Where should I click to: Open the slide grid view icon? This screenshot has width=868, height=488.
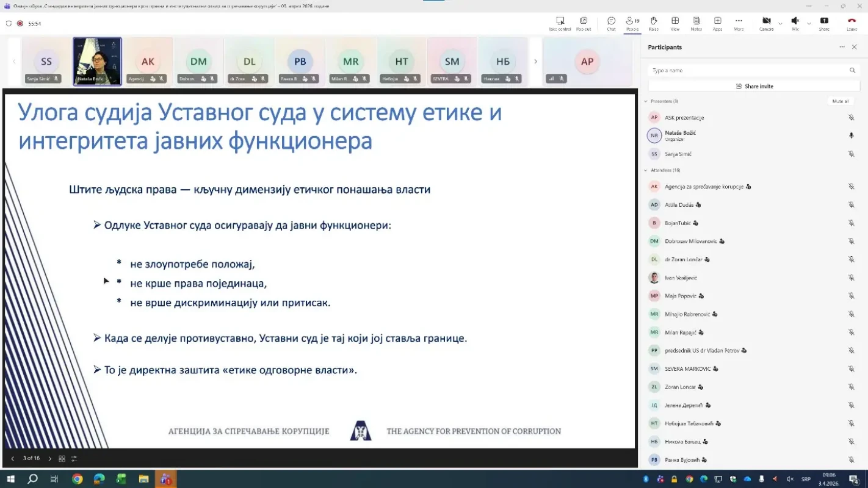pyautogui.click(x=61, y=458)
